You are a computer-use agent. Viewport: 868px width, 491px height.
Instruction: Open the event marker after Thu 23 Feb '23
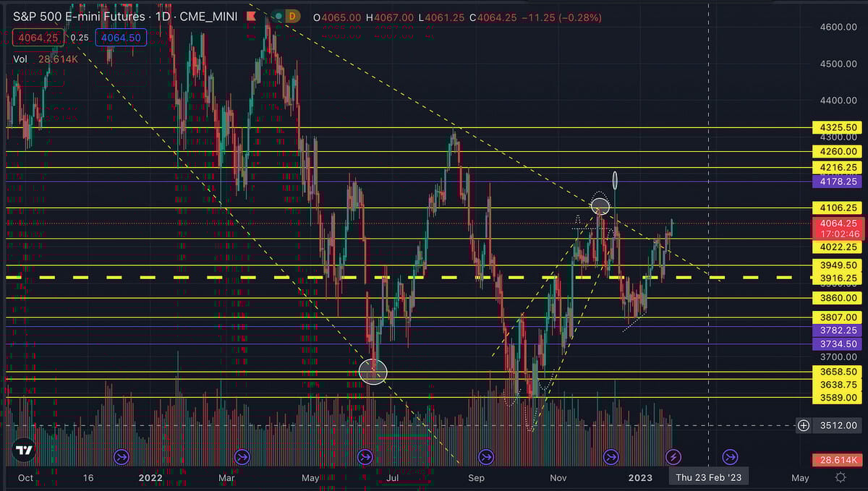tap(730, 456)
